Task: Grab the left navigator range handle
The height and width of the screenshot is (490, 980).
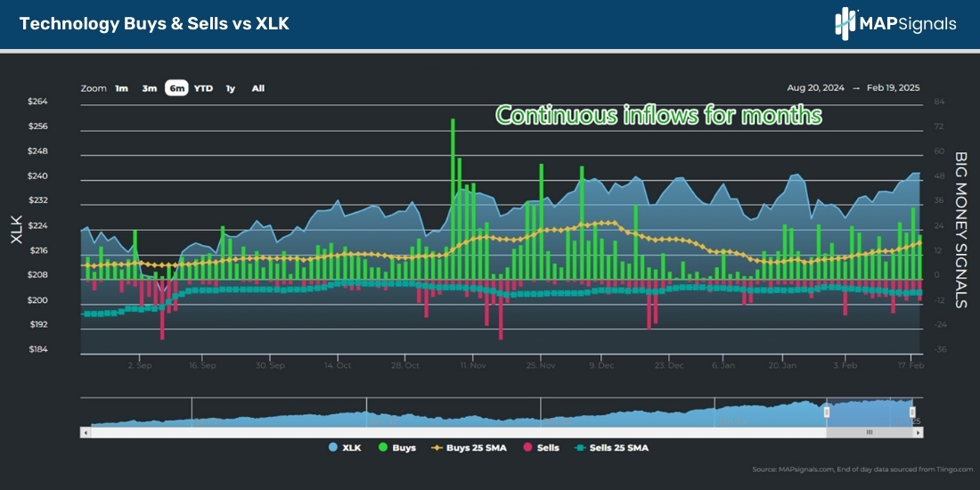Action: (826, 412)
